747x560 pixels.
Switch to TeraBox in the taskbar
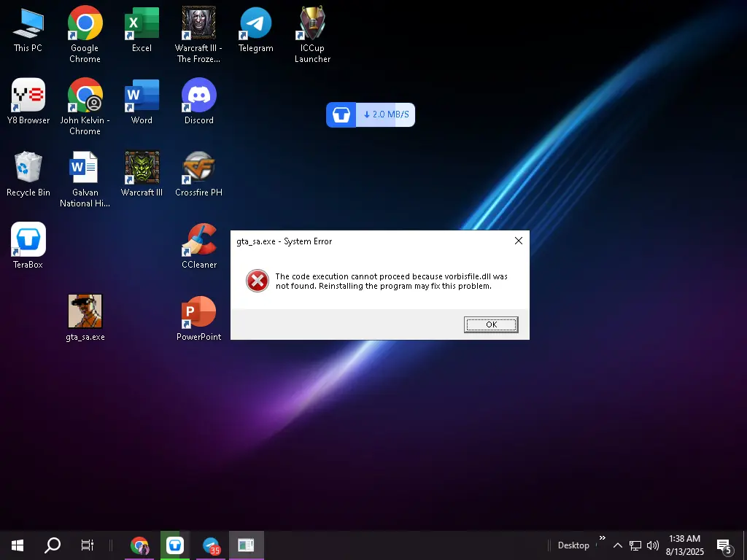(x=175, y=545)
